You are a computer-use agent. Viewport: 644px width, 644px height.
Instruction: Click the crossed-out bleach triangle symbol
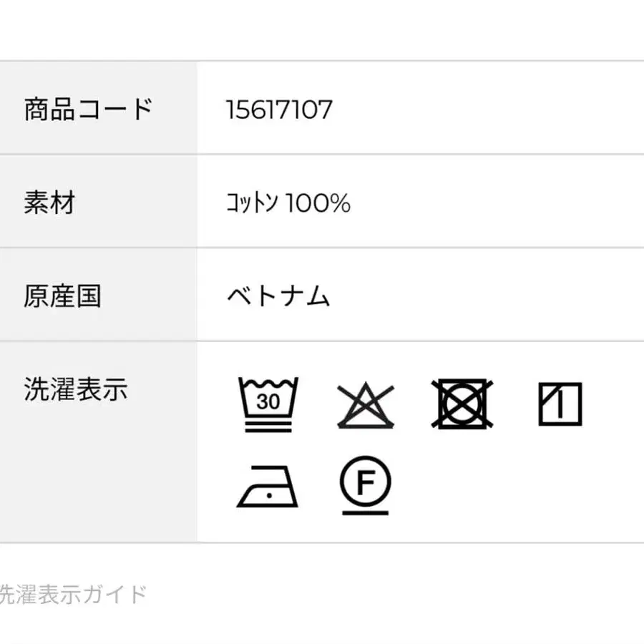[365, 405]
